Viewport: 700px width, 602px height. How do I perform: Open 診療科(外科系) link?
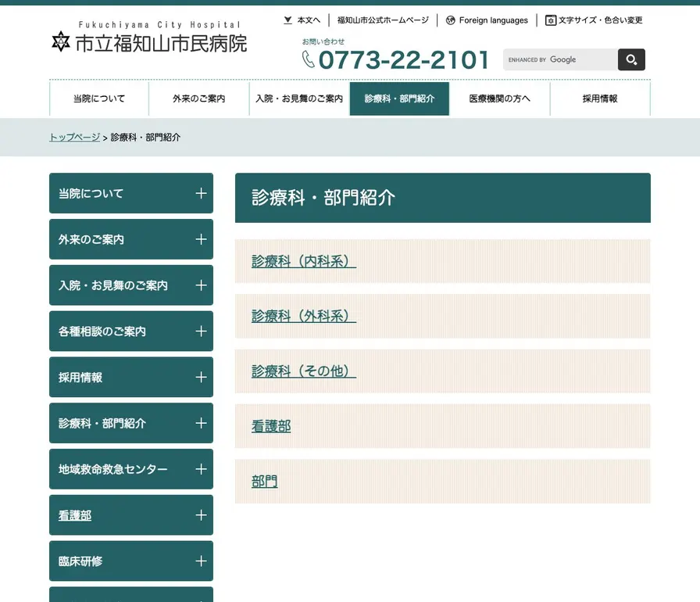tap(304, 316)
